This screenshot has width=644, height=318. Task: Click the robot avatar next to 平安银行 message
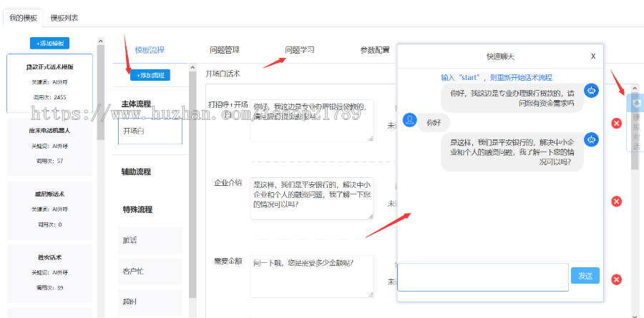(x=592, y=139)
